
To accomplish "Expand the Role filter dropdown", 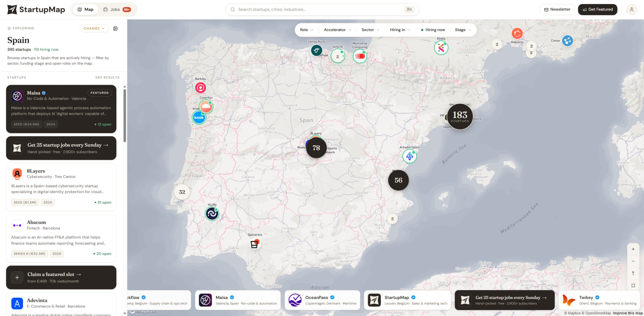I will point(307,30).
